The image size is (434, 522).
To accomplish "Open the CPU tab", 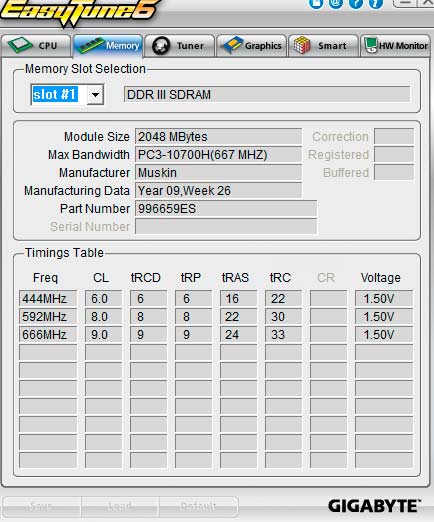I will pyautogui.click(x=36, y=46).
